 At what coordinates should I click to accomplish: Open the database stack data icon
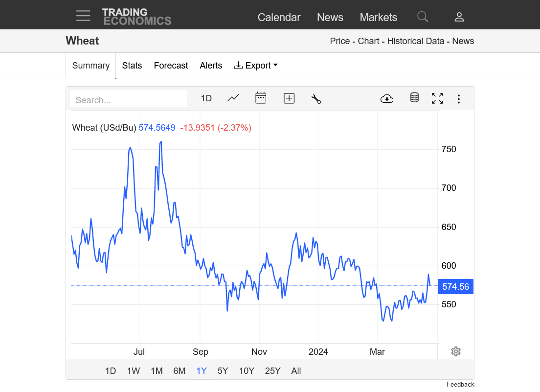coord(414,98)
